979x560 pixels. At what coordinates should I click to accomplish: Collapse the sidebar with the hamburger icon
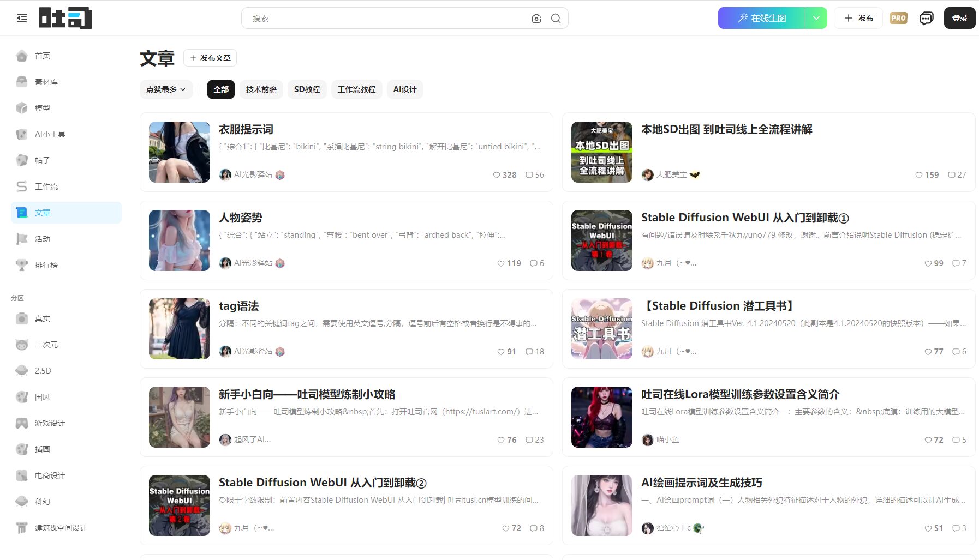(x=21, y=18)
